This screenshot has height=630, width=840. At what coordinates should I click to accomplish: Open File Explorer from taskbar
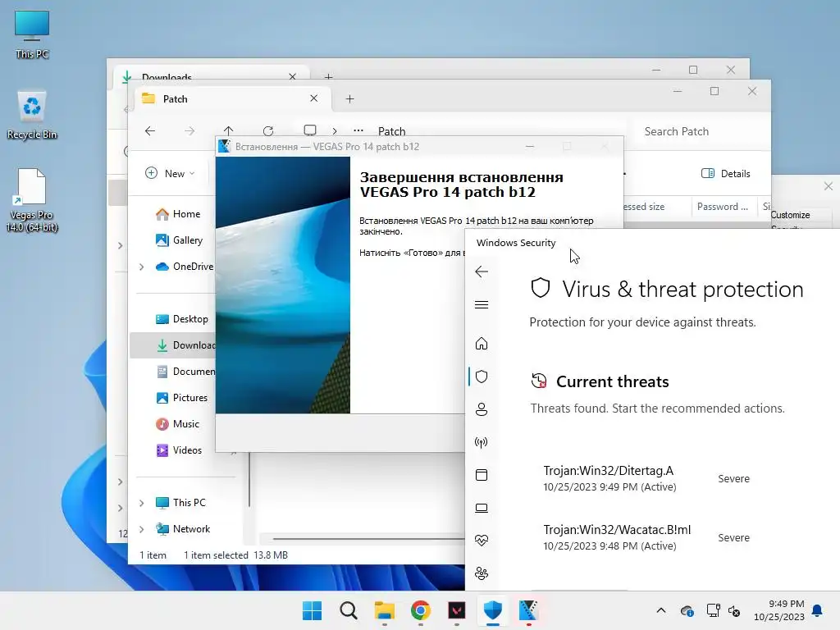(384, 610)
